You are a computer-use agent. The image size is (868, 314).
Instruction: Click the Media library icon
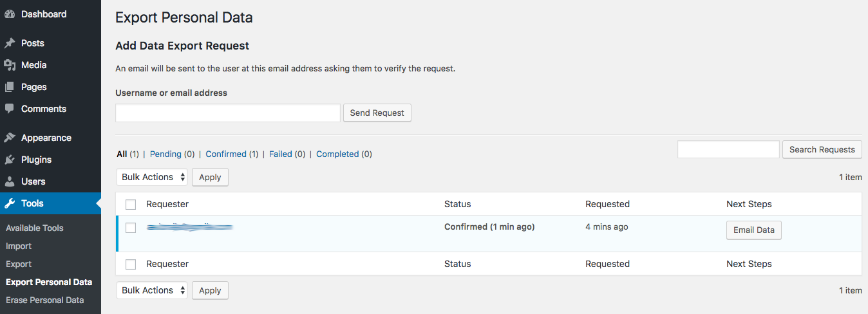(10, 65)
